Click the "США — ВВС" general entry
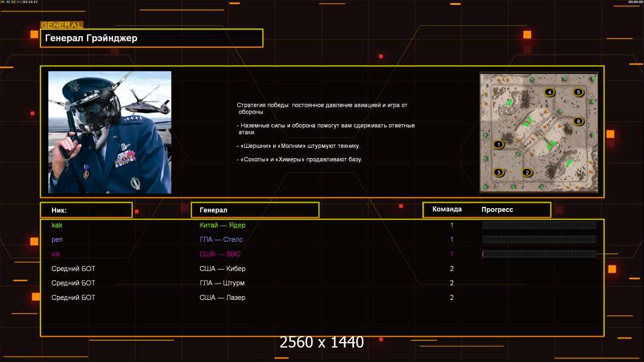 click(x=220, y=254)
